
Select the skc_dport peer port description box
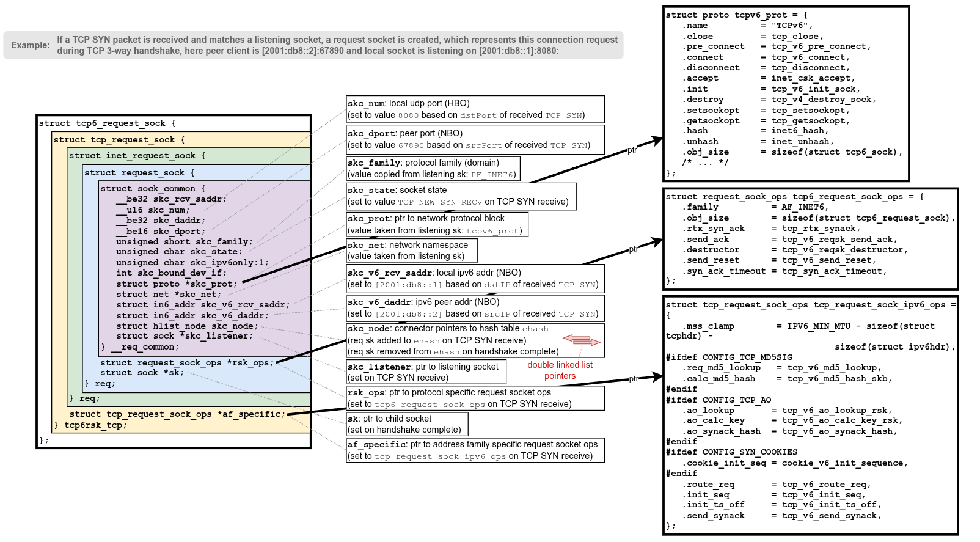[x=475, y=139]
